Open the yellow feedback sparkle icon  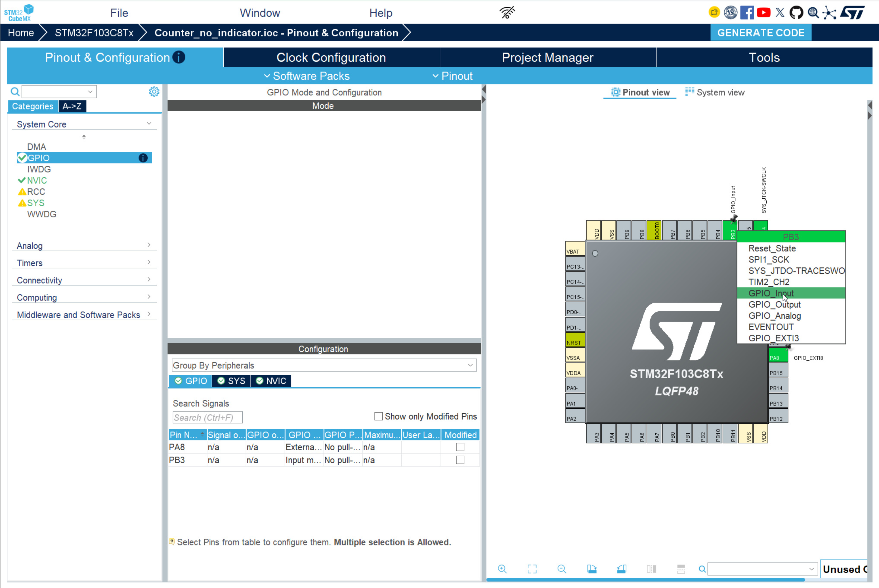tap(714, 12)
